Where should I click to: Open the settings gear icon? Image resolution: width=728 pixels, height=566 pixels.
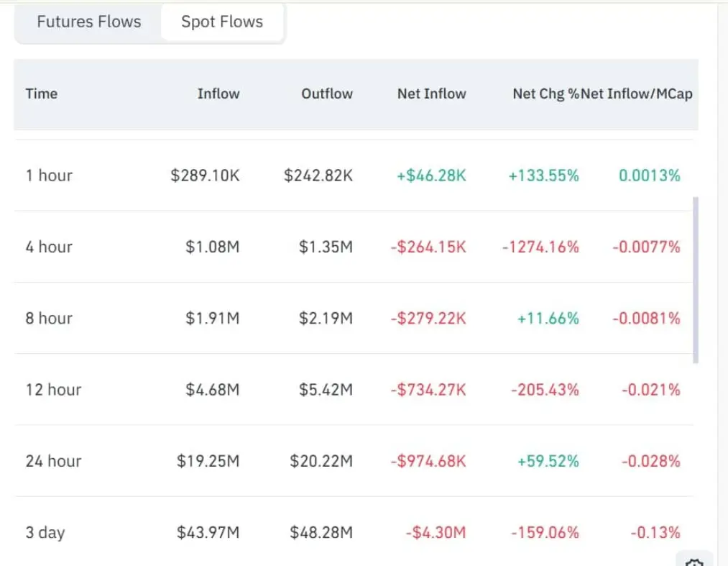pyautogui.click(x=694, y=561)
